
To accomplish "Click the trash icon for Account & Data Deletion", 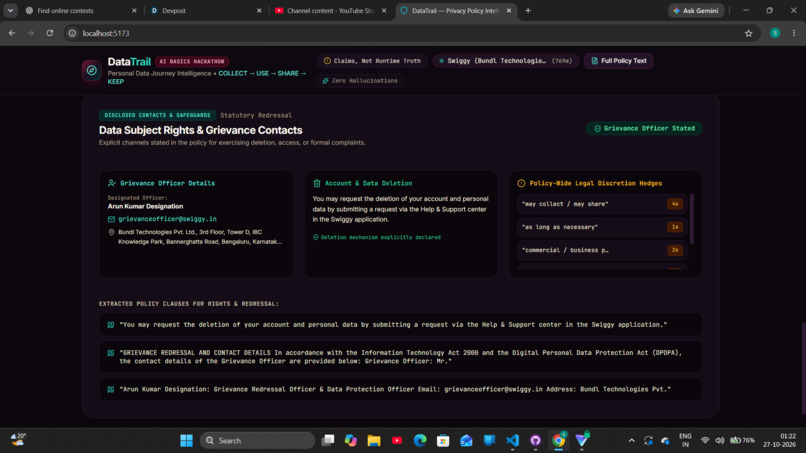I will click(317, 183).
